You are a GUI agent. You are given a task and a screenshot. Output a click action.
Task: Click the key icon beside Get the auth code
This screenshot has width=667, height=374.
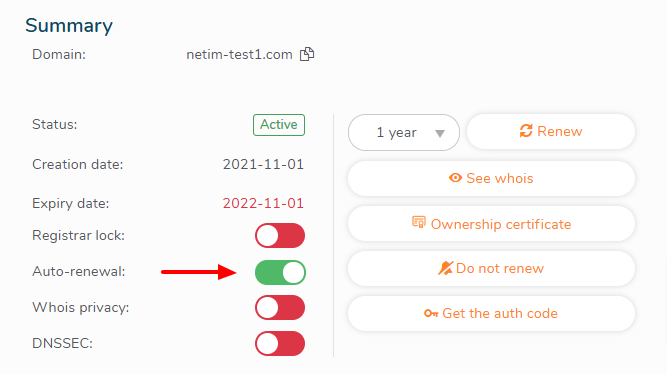coord(431,314)
